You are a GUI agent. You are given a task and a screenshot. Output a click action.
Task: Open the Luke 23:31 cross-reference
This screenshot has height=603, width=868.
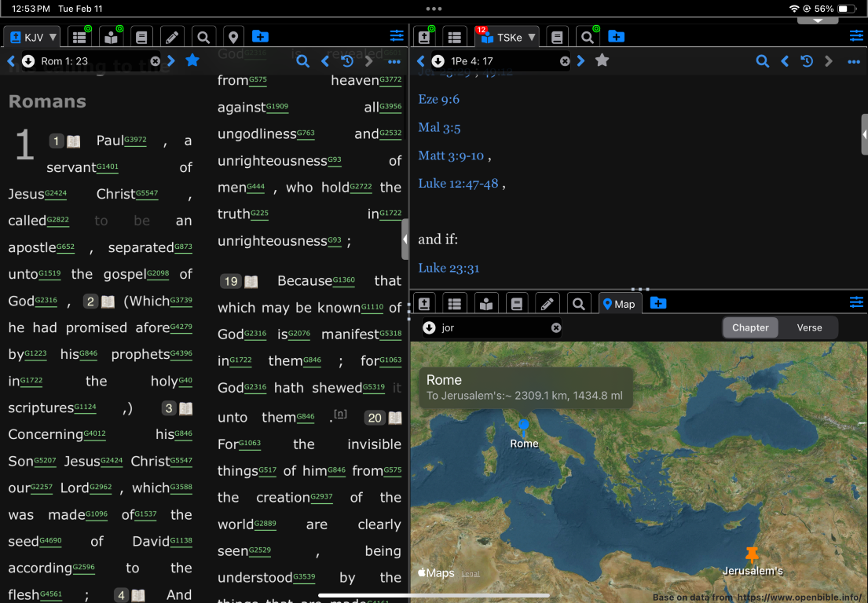(x=448, y=268)
